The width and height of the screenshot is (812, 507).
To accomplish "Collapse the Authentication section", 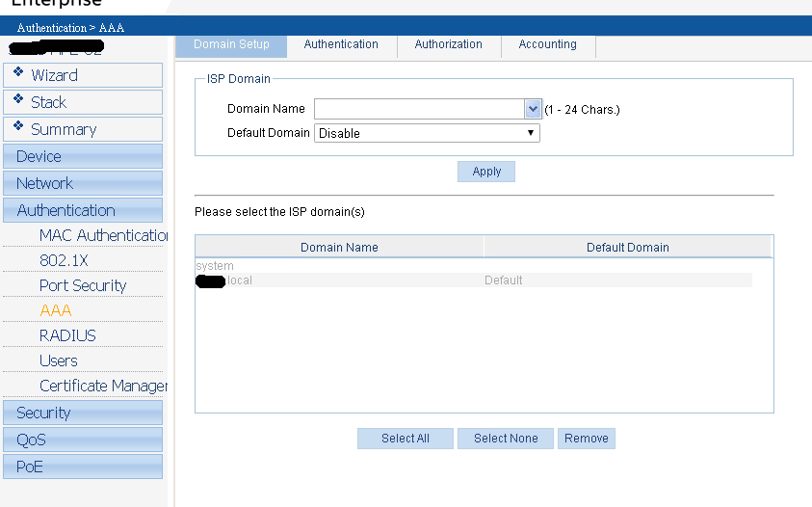I will tap(82, 210).
